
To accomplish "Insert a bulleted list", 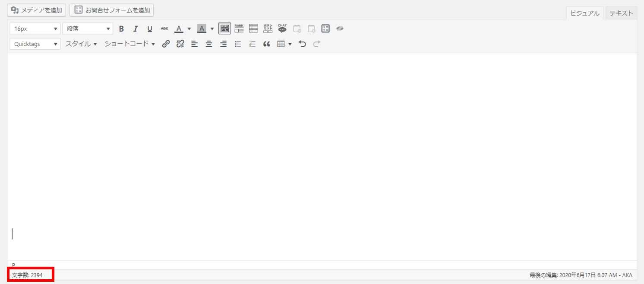I will tap(238, 44).
